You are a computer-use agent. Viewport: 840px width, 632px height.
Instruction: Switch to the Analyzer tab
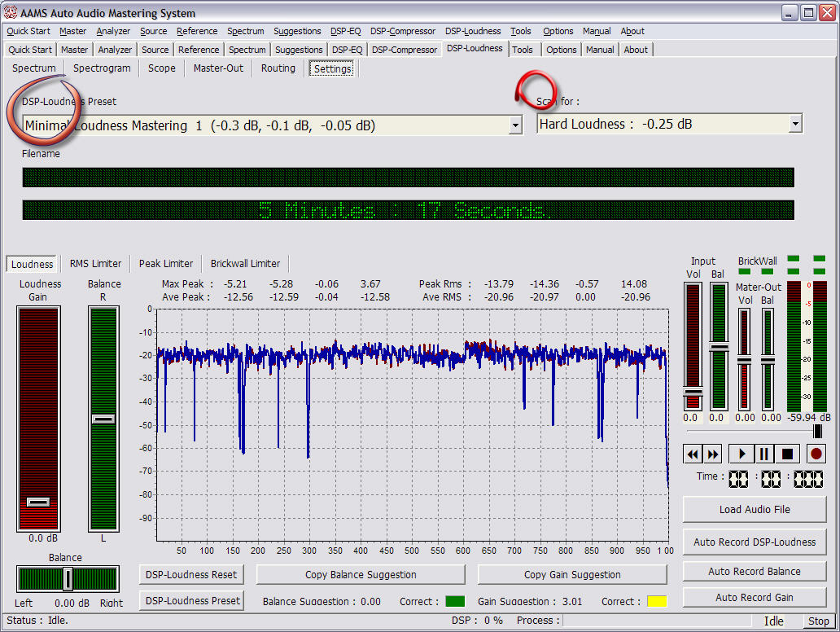tap(115, 50)
